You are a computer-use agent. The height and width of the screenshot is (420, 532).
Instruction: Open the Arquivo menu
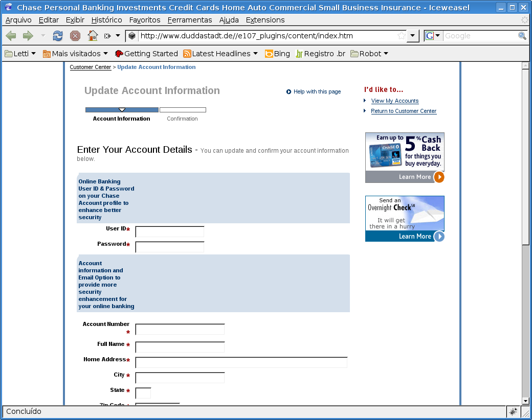point(18,20)
